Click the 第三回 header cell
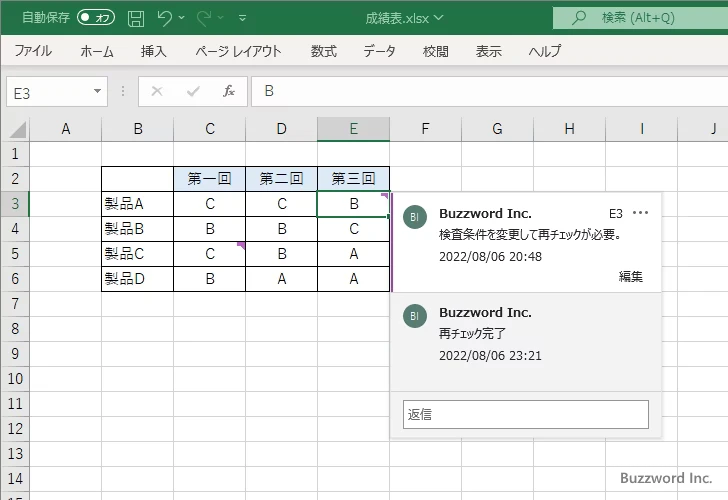 pos(353,179)
